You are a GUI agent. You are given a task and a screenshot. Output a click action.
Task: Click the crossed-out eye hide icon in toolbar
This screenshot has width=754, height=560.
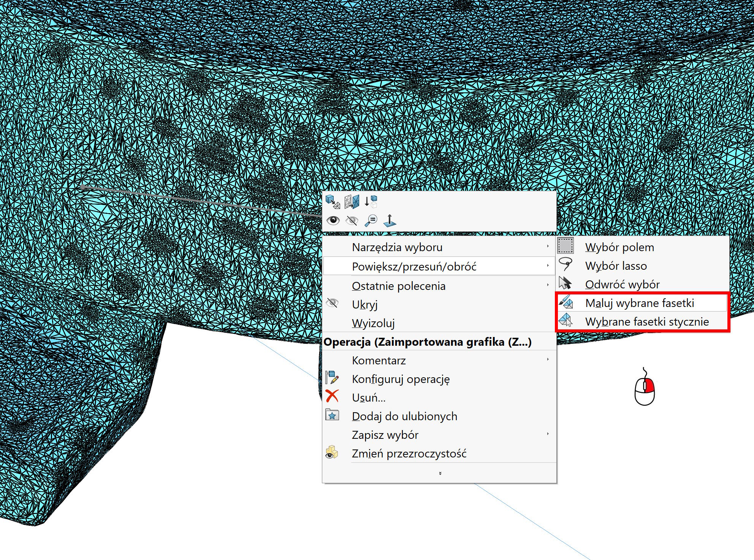(352, 220)
